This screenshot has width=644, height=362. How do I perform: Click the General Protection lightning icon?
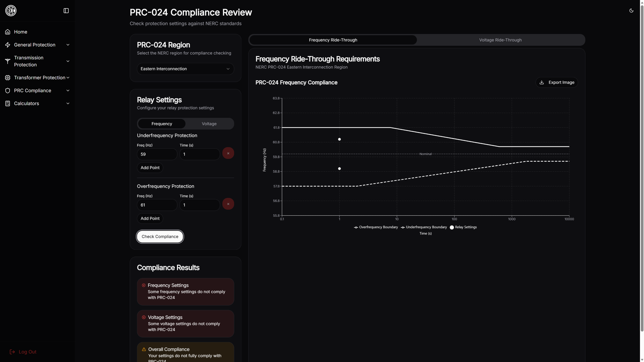8,45
